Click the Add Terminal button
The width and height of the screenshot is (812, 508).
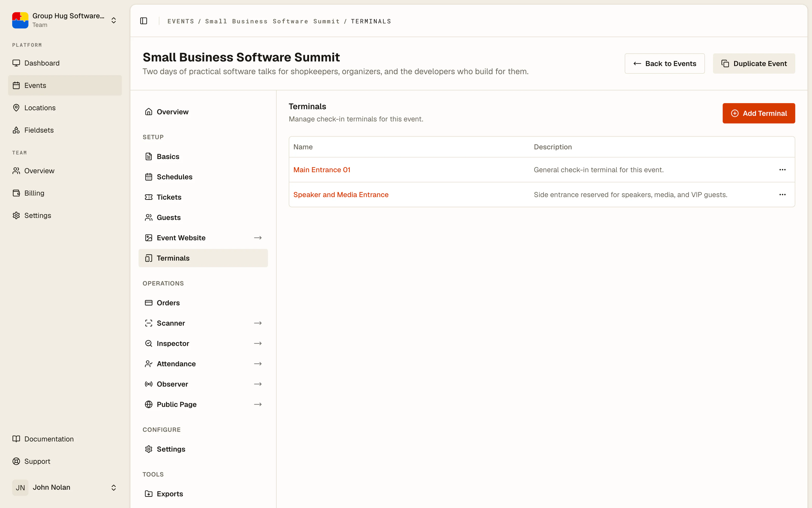pyautogui.click(x=759, y=113)
